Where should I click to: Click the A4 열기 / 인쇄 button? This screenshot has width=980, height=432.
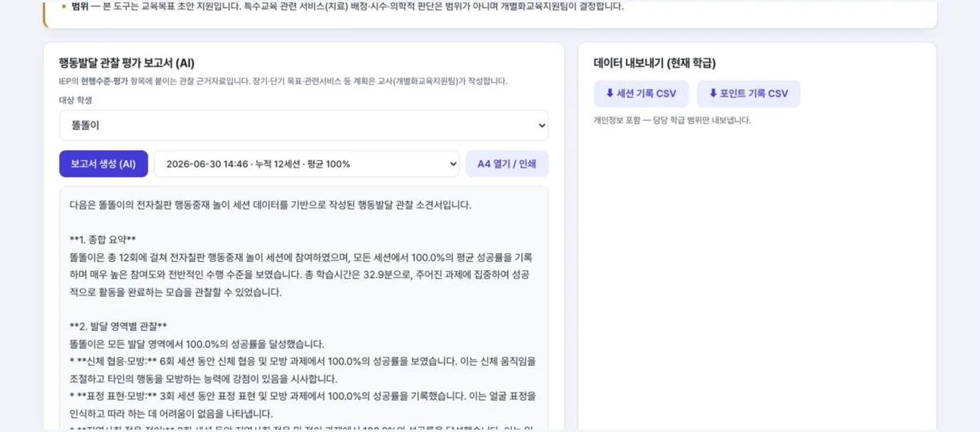tap(506, 164)
